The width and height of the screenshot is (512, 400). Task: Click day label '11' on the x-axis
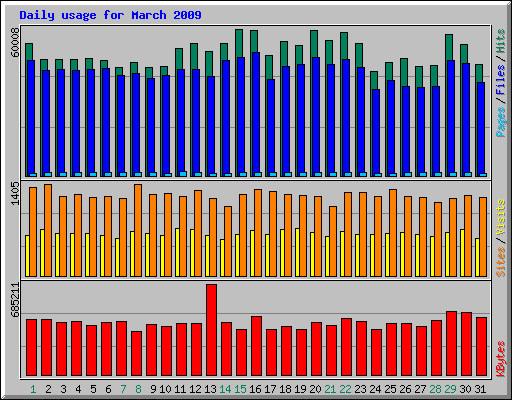(x=180, y=389)
